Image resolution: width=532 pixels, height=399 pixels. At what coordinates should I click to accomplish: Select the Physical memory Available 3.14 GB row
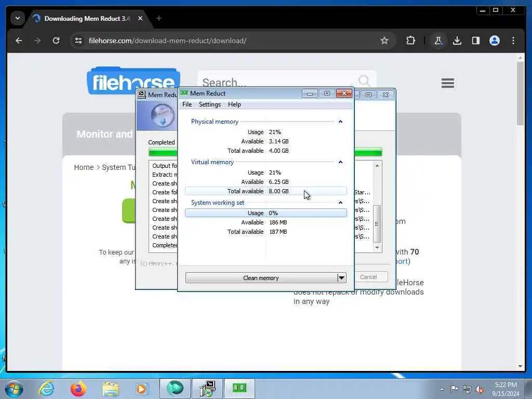265,141
